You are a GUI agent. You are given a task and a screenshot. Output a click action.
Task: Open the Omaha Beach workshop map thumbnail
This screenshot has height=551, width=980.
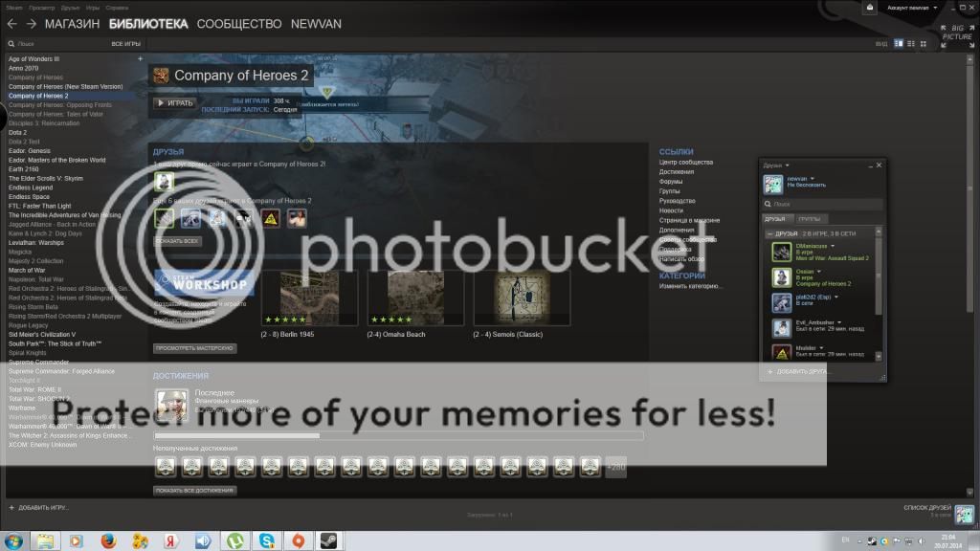point(415,298)
